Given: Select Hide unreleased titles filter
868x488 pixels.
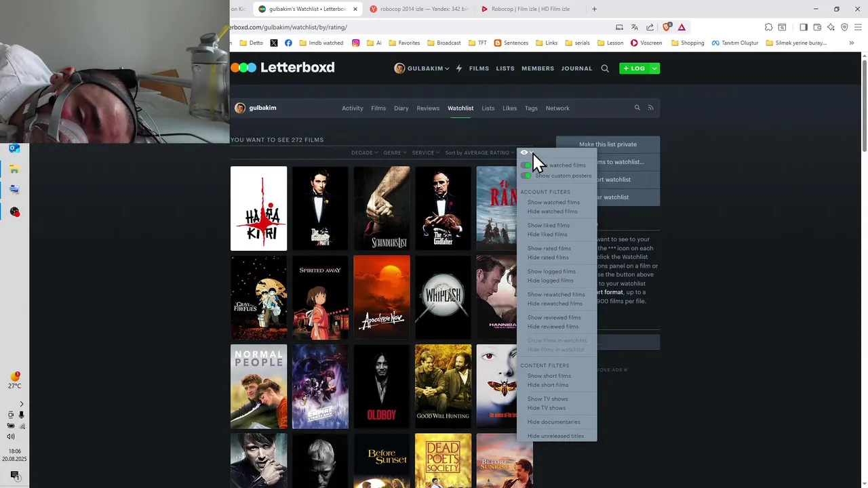Looking at the screenshot, I should pyautogui.click(x=555, y=436).
